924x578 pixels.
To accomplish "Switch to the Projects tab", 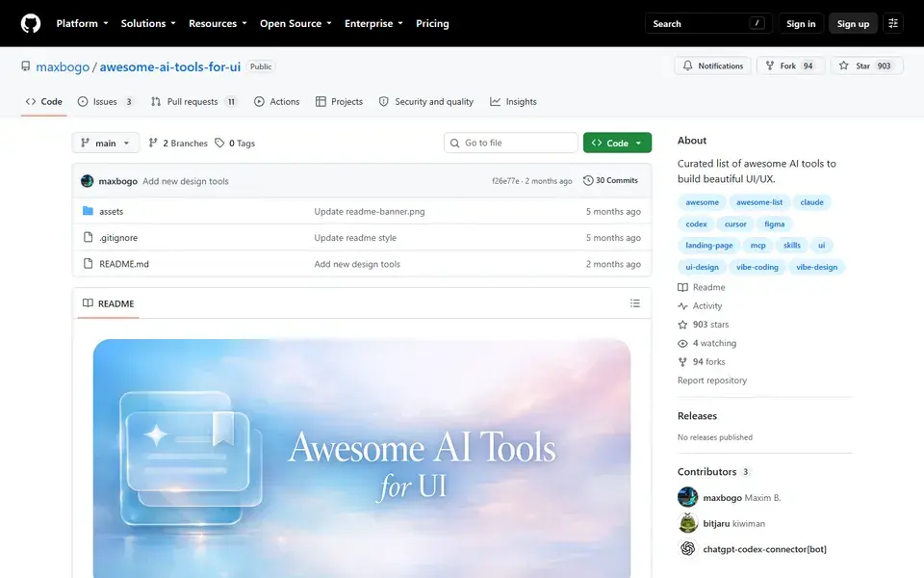I will tap(340, 101).
